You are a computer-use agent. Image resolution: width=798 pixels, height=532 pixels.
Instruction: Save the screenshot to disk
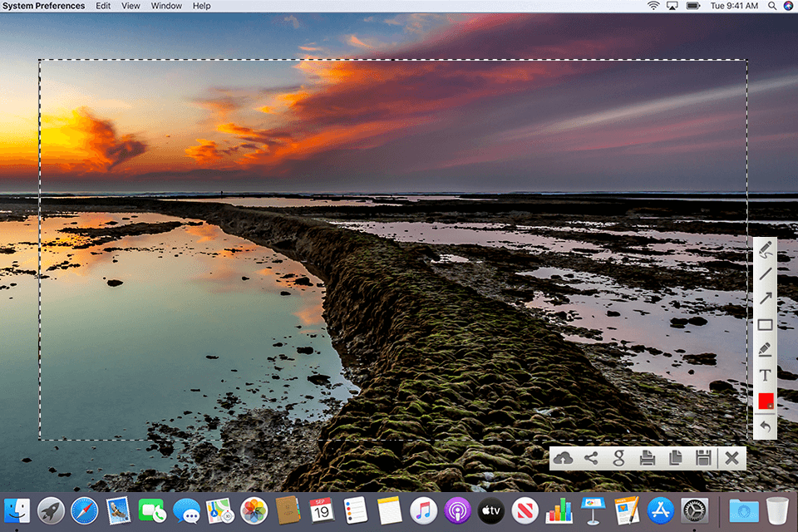[x=703, y=457]
